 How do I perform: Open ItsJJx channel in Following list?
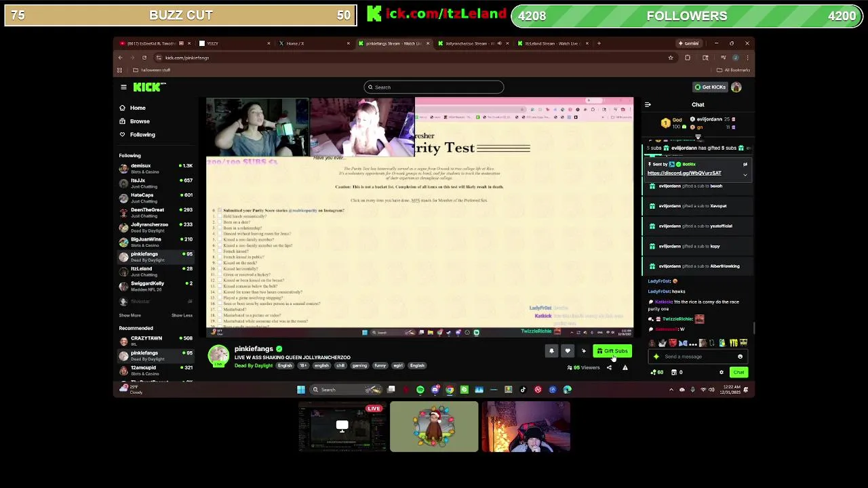[155, 183]
